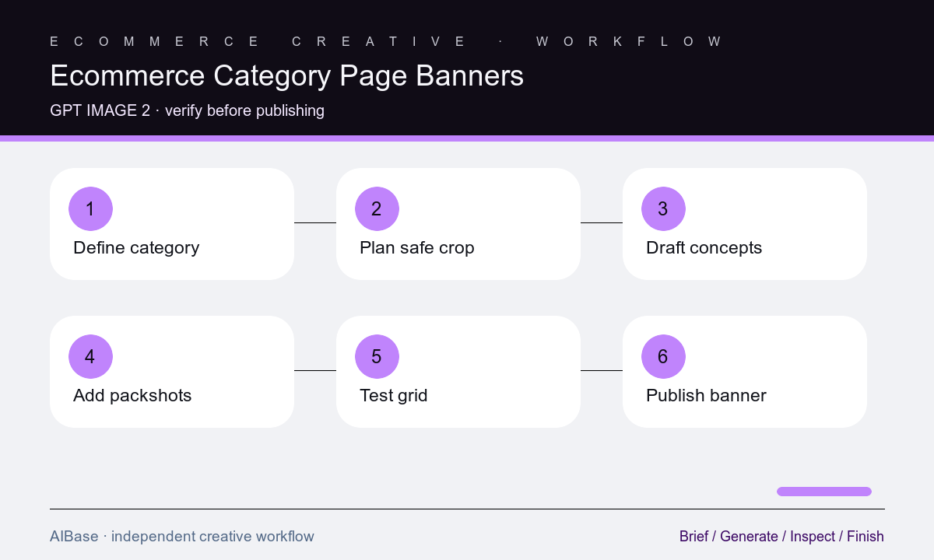
Task: Click the step 2 number circle
Action: tap(377, 208)
